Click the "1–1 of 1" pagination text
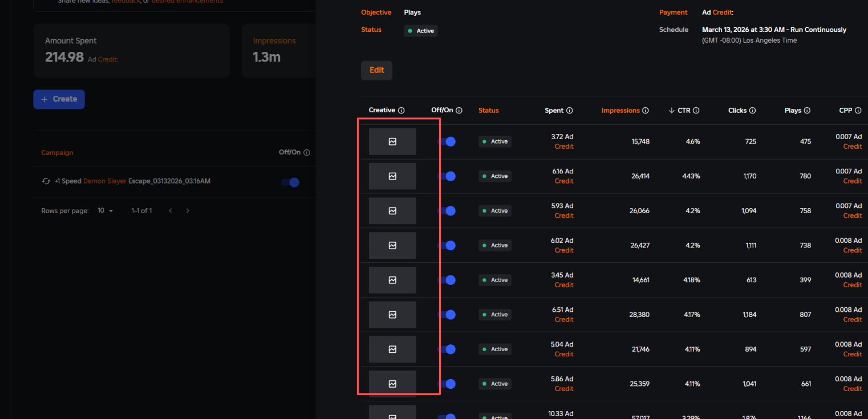This screenshot has width=868, height=419. pos(141,211)
